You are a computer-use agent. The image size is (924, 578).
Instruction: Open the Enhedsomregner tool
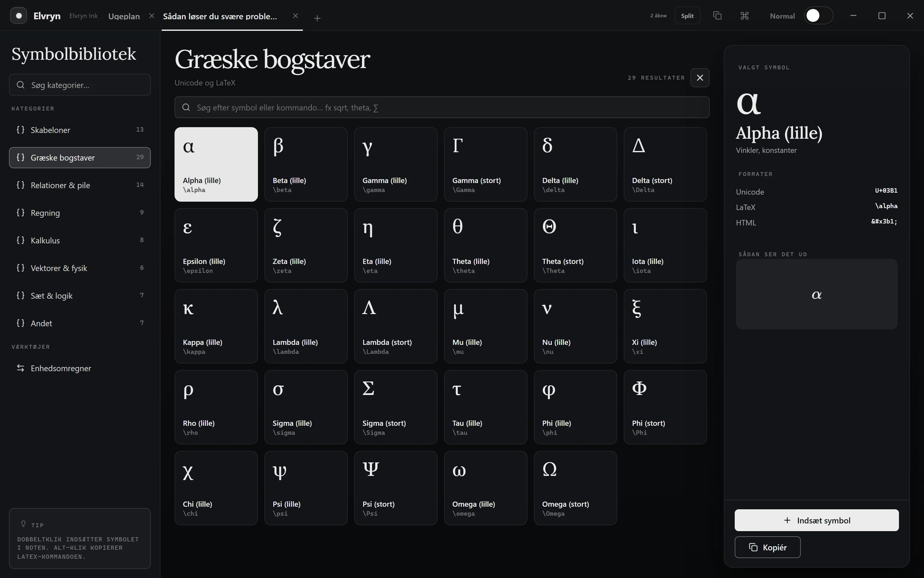click(80, 368)
